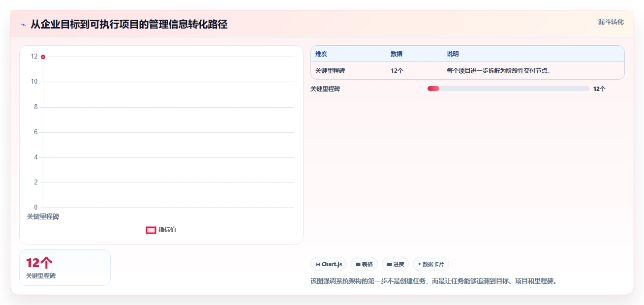
Task: Click the y-axis label 10
Action: pyautogui.click(x=34, y=82)
